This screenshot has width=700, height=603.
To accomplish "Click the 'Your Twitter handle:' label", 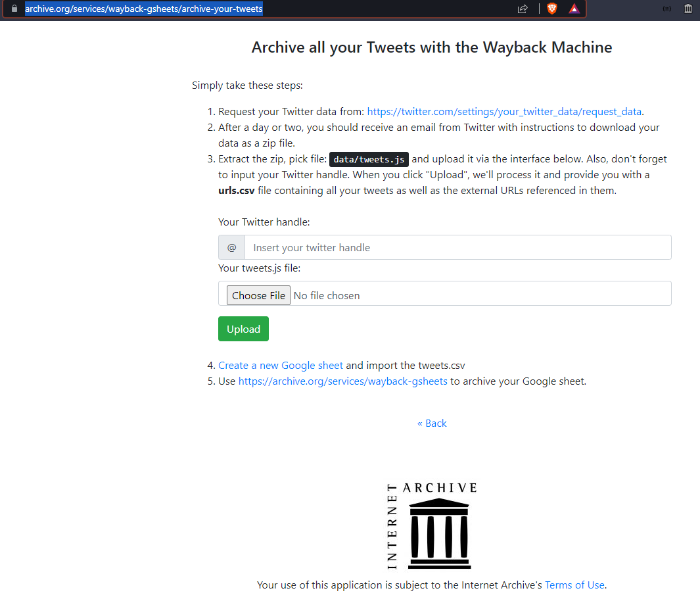I will tap(264, 222).
